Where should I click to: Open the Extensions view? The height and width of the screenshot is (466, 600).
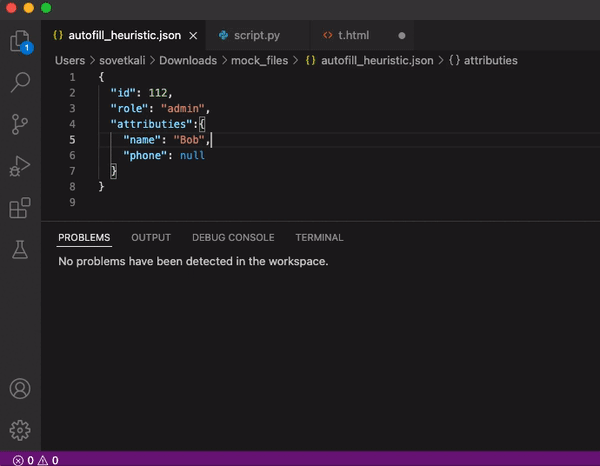pos(20,208)
